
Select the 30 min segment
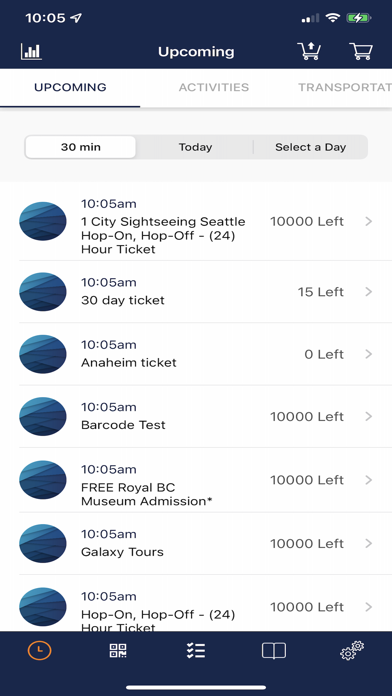(x=80, y=147)
